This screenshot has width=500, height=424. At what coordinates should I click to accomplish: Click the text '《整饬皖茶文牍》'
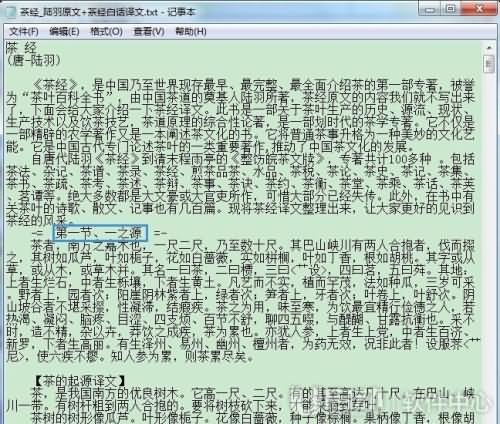coord(277,159)
